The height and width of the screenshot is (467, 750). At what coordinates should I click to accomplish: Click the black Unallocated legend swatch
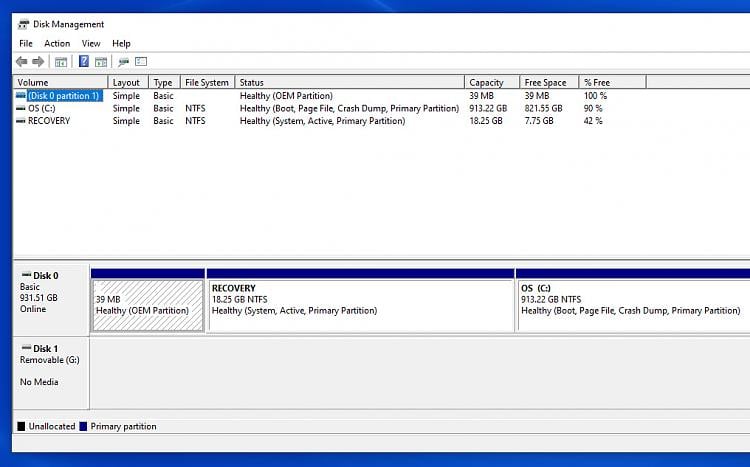point(21,426)
